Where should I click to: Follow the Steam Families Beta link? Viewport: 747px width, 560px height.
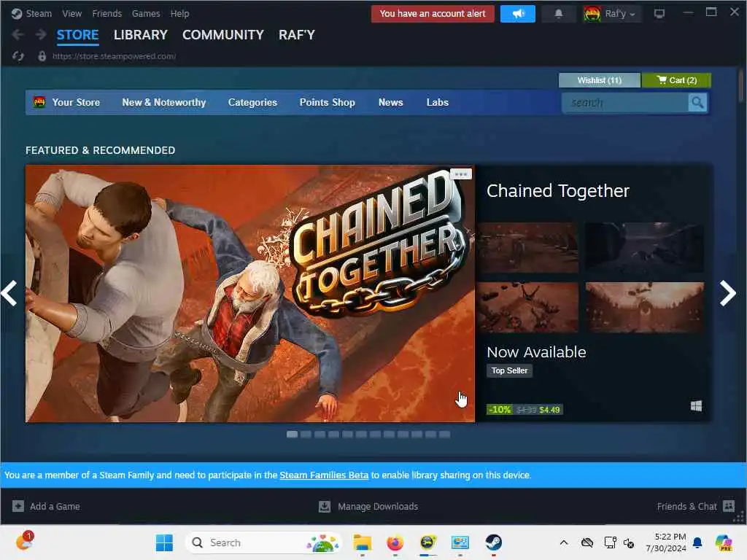[x=324, y=475]
